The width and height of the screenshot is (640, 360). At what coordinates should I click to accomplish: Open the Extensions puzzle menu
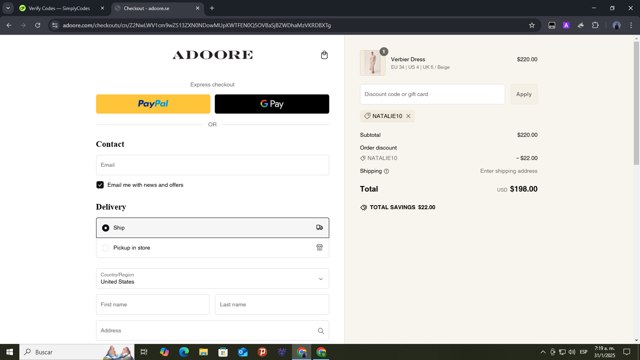tap(595, 25)
